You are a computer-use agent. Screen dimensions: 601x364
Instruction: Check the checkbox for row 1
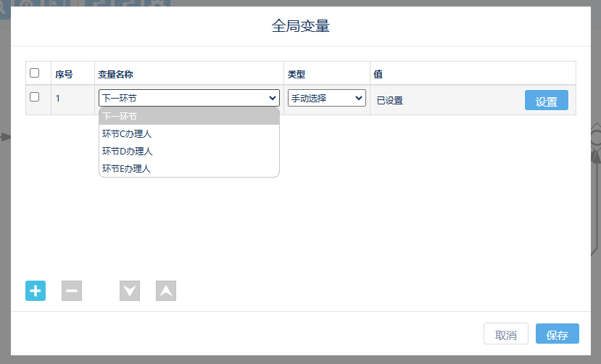[x=34, y=97]
